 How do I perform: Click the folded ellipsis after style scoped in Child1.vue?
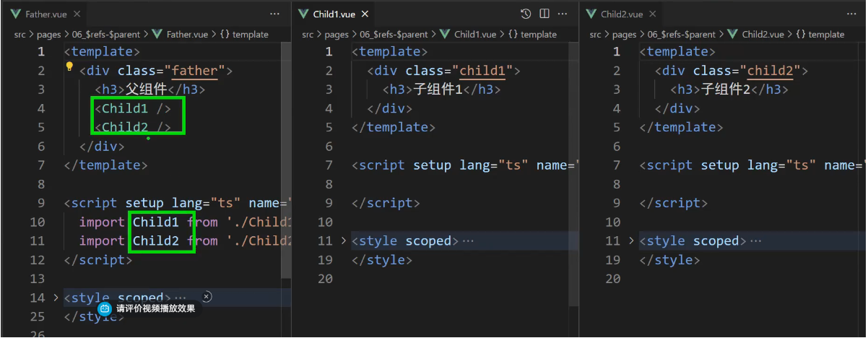(x=468, y=240)
